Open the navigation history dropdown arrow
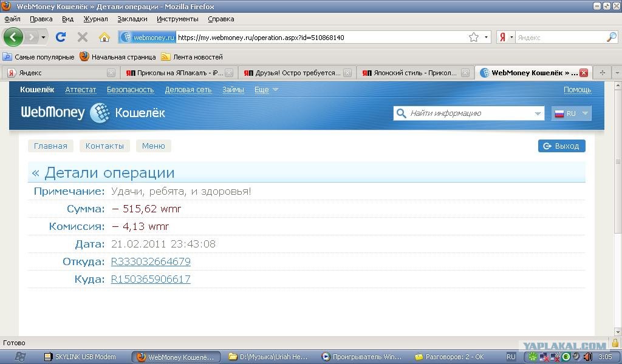Screen dimensions: 622x364 (x=43, y=37)
